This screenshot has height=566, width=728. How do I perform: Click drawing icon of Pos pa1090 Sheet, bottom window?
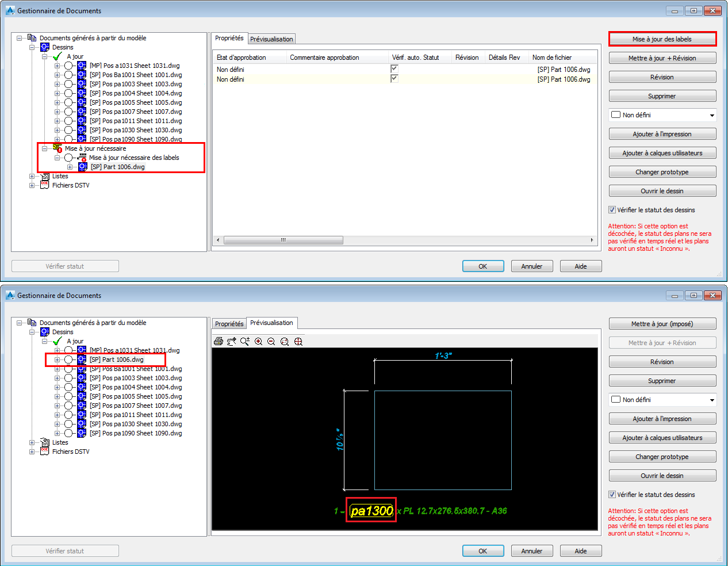click(82, 433)
